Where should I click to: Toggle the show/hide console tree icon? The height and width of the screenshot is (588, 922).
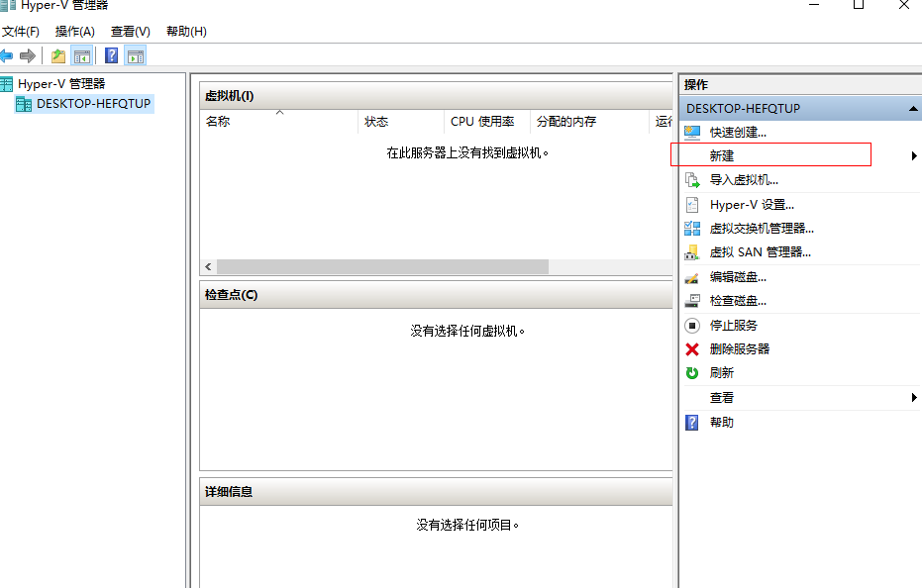point(82,56)
